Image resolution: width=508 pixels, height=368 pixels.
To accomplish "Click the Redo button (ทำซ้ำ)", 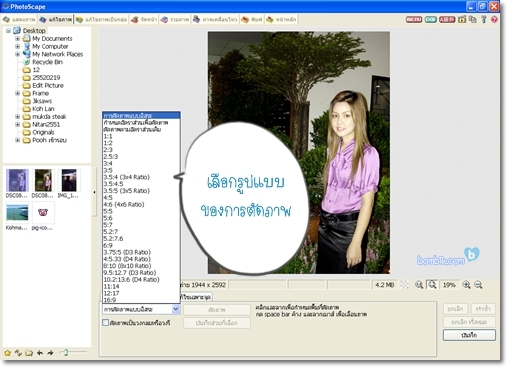I will pyautogui.click(x=483, y=309).
